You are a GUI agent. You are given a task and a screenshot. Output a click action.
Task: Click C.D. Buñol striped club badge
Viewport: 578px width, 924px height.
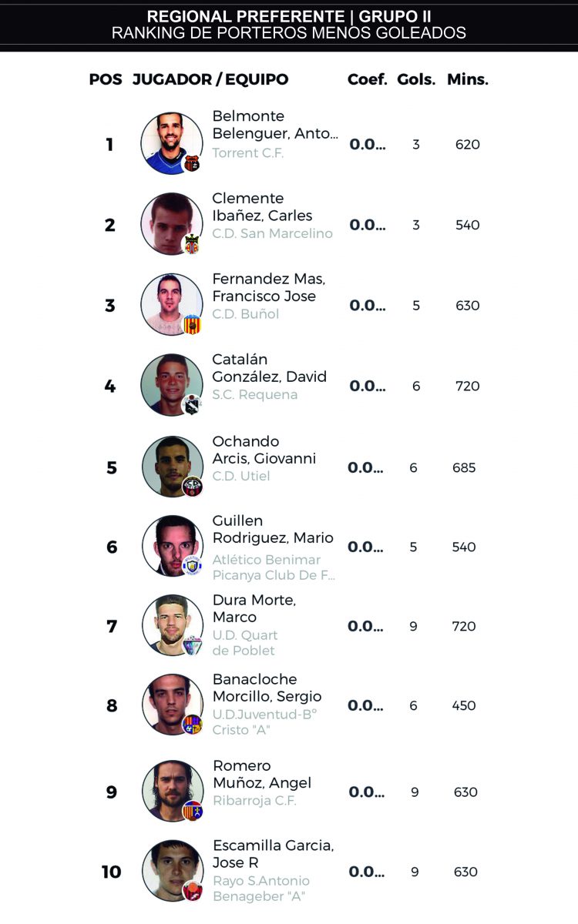coord(192,325)
